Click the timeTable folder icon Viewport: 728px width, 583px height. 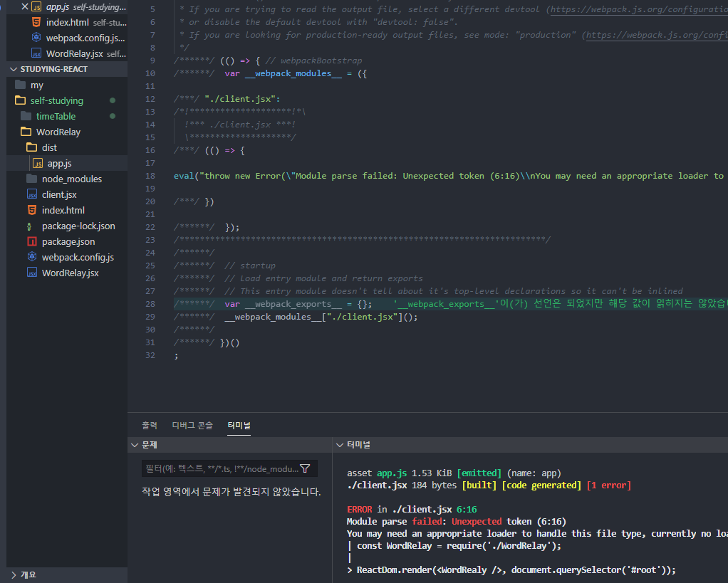click(26, 116)
